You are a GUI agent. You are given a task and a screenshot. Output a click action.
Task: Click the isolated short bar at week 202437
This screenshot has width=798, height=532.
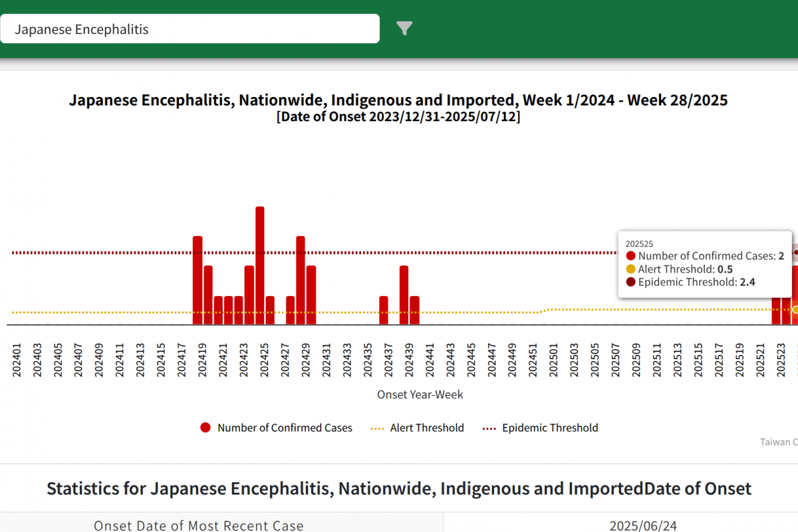point(384,310)
